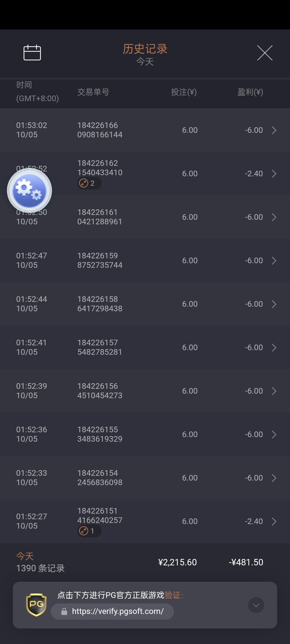Image resolution: width=290 pixels, height=644 pixels.
Task: Open details arrow for 01:53:02 record
Action: pyautogui.click(x=274, y=130)
